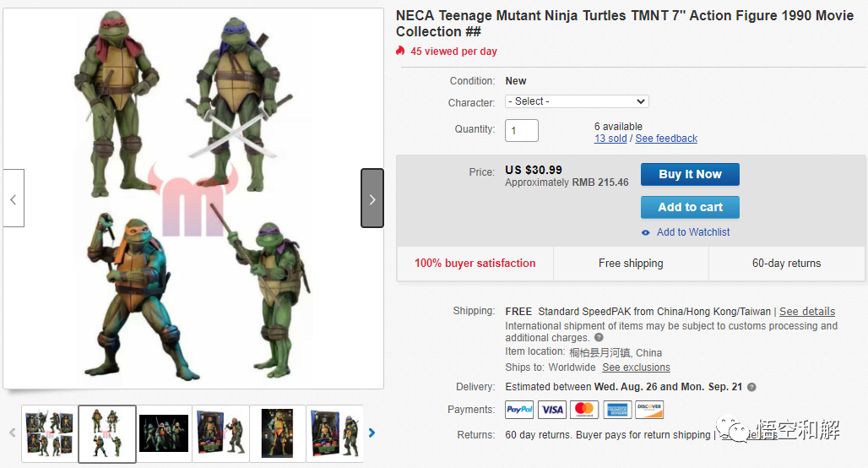Open See feedback link
The image size is (868, 468).
pos(666,139)
